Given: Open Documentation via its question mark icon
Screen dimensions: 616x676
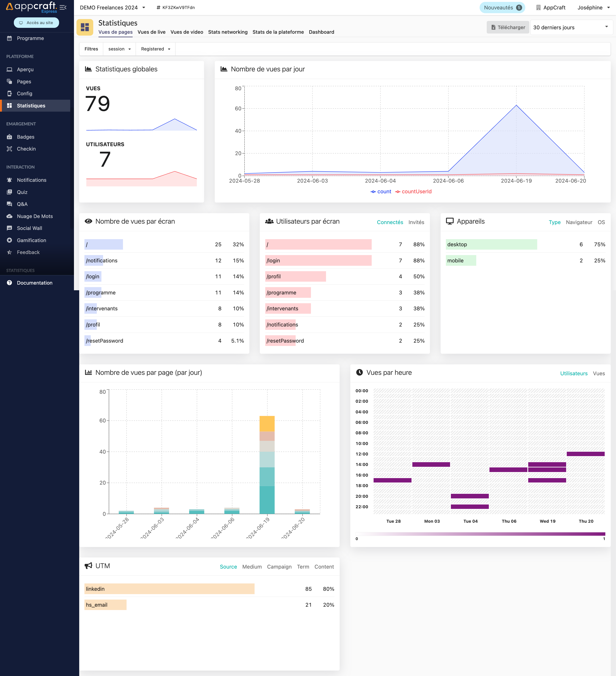Looking at the screenshot, I should coord(9,283).
